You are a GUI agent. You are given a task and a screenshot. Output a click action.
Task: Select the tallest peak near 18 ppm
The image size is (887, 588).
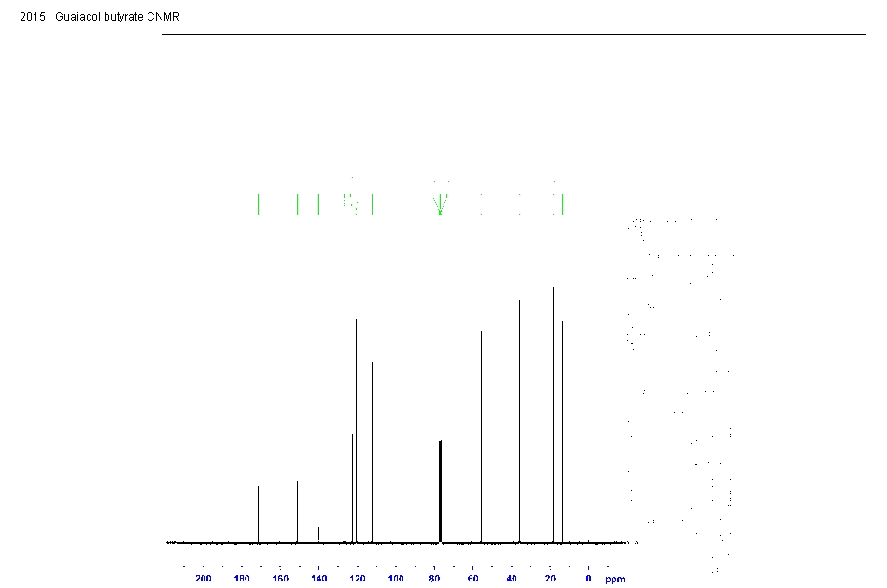tap(554, 415)
